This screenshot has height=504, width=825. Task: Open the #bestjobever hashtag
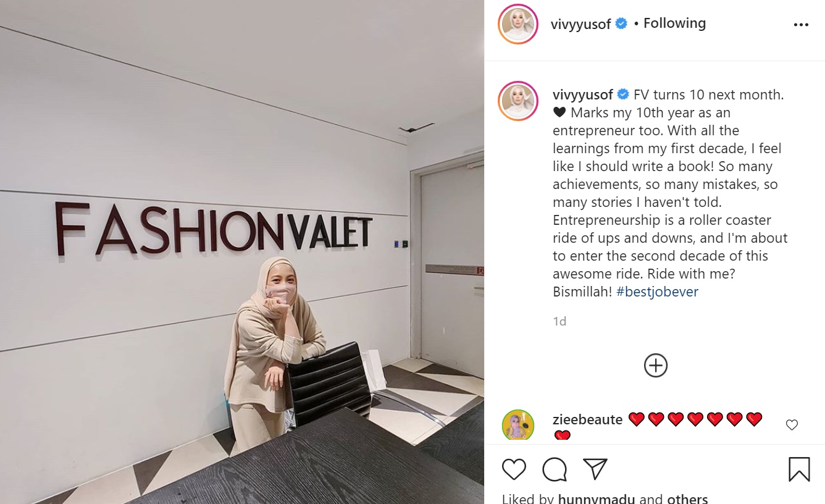click(657, 292)
